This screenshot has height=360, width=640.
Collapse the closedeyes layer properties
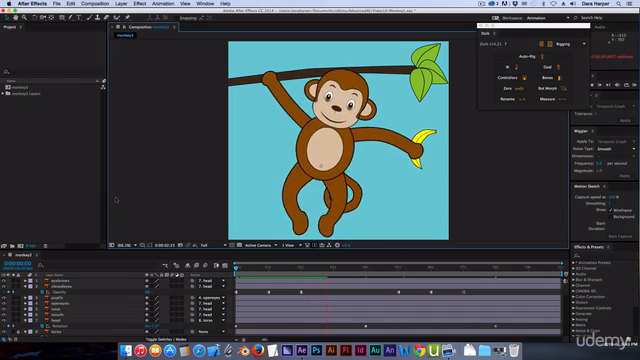pyautogui.click(x=25, y=287)
